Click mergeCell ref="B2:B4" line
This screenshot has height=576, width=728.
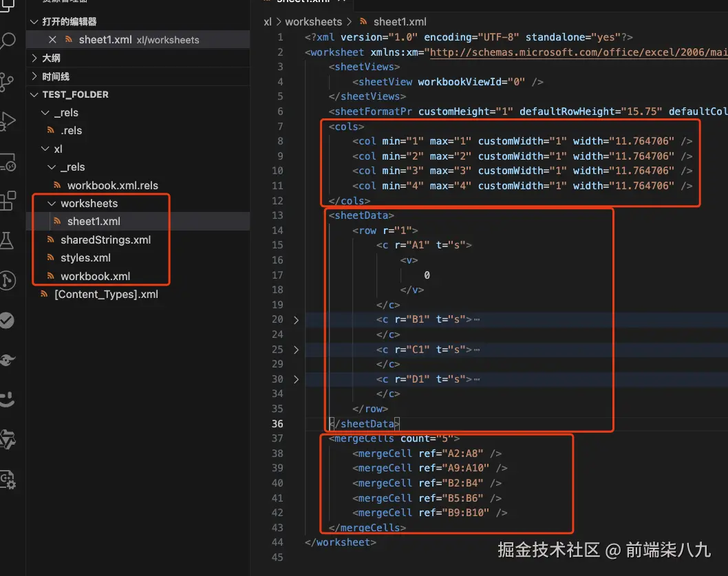click(x=427, y=483)
